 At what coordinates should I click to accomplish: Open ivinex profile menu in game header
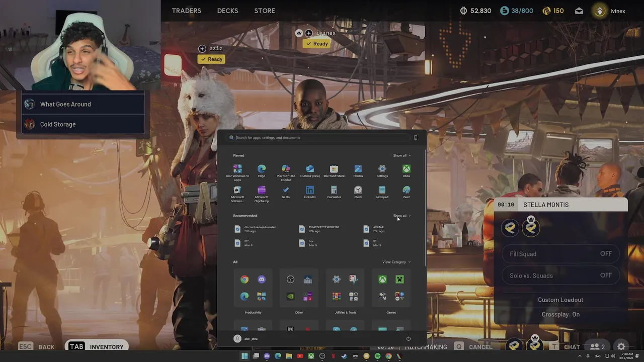click(x=610, y=11)
